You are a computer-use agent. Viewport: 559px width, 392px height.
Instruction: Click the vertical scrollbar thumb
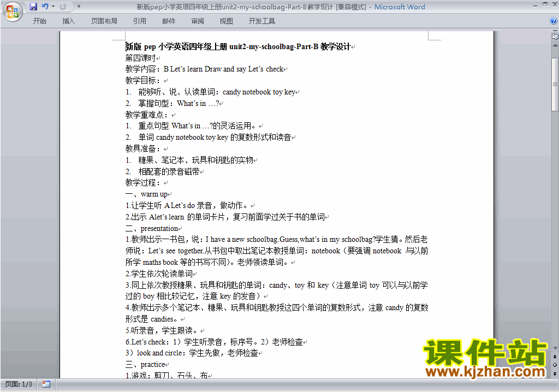click(555, 84)
